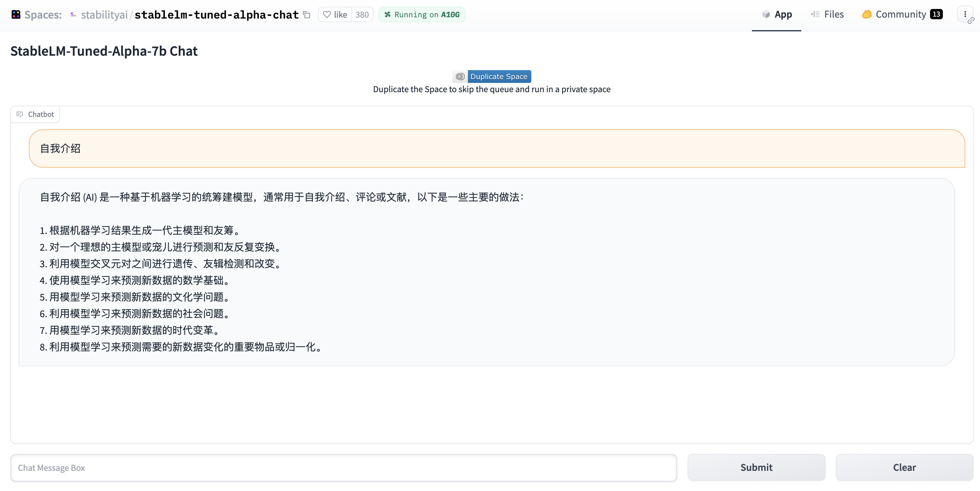Click the duplicate Space icon button

point(460,76)
